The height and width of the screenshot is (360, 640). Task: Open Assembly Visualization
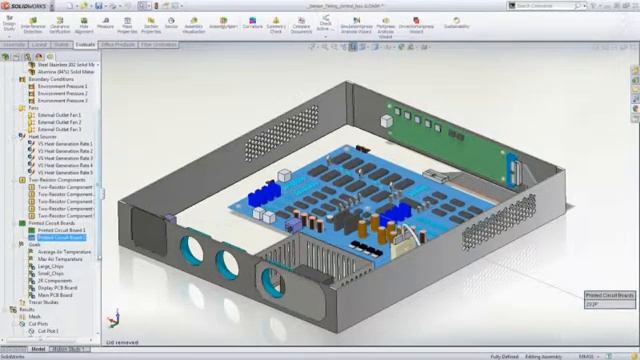click(x=194, y=25)
